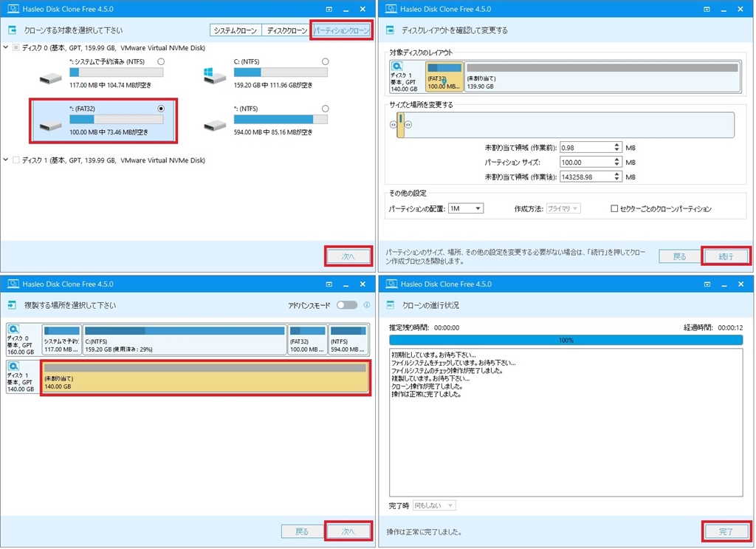Click the app logo in the progress window title bar
The height and width of the screenshot is (549, 756).
click(x=391, y=284)
